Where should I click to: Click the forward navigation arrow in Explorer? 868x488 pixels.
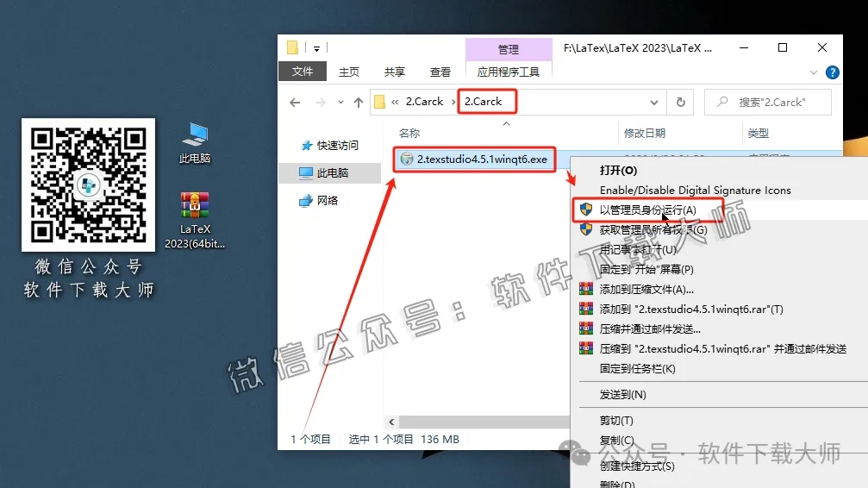[320, 103]
